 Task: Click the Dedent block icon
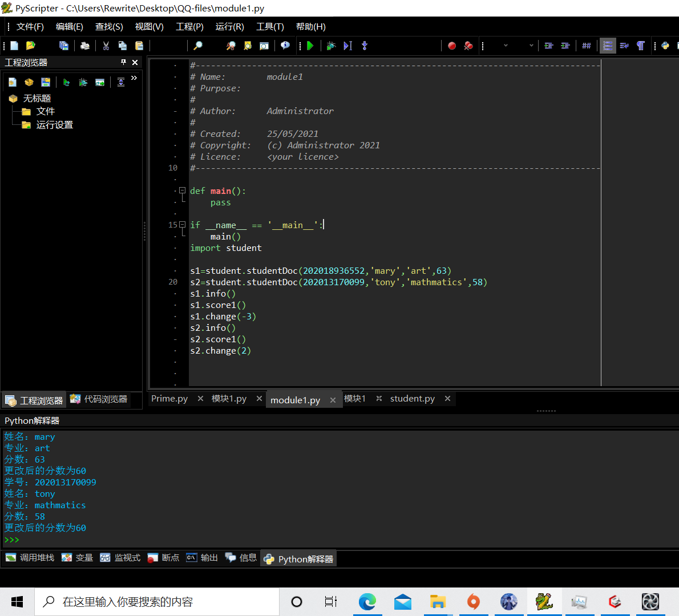click(x=549, y=46)
